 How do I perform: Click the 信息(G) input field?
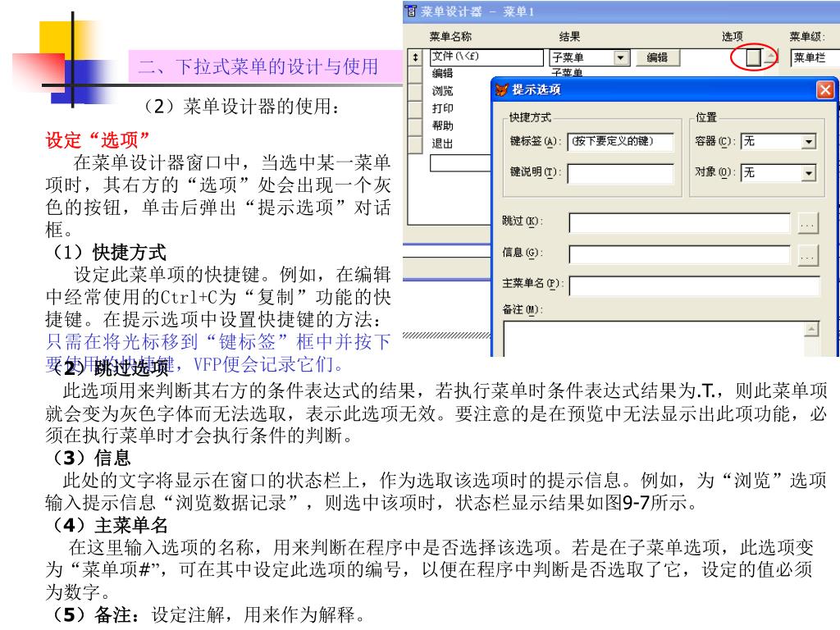(x=679, y=254)
